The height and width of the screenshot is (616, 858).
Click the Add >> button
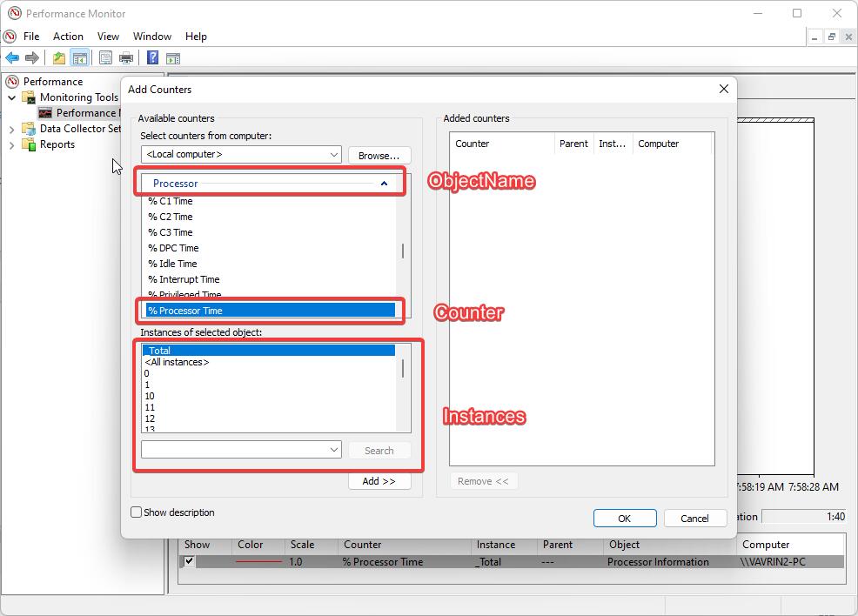379,481
